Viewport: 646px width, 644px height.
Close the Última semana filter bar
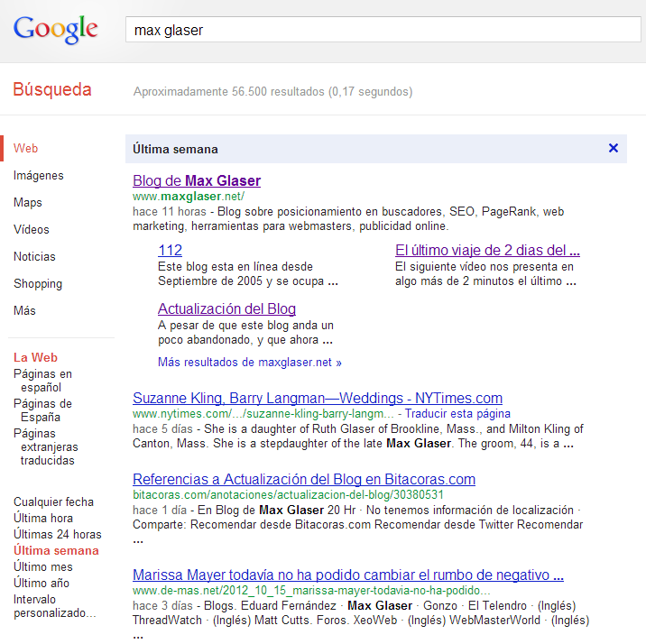[613, 148]
